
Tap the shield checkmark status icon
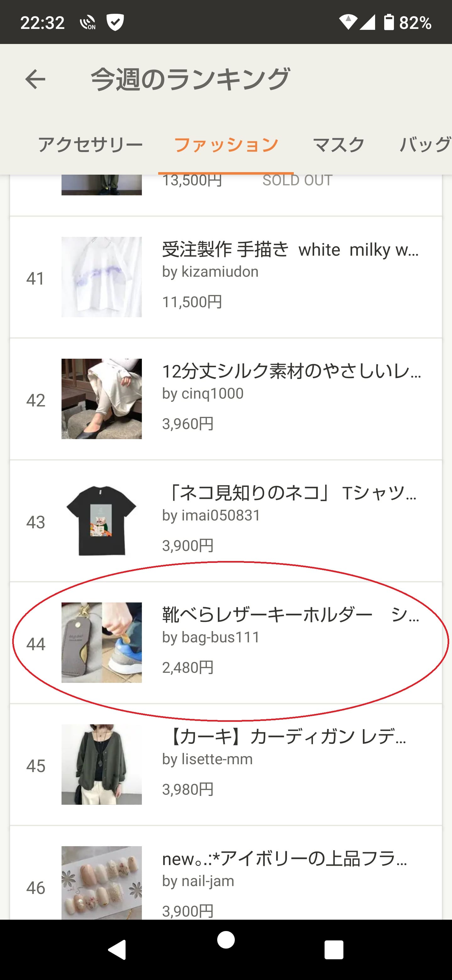point(115,22)
